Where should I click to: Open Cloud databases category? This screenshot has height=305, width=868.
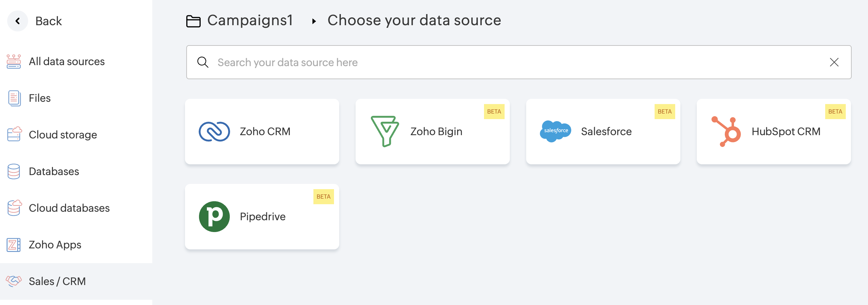[69, 208]
